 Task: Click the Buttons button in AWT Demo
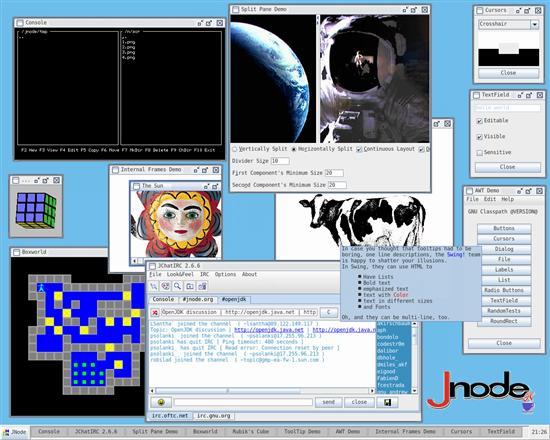504,229
